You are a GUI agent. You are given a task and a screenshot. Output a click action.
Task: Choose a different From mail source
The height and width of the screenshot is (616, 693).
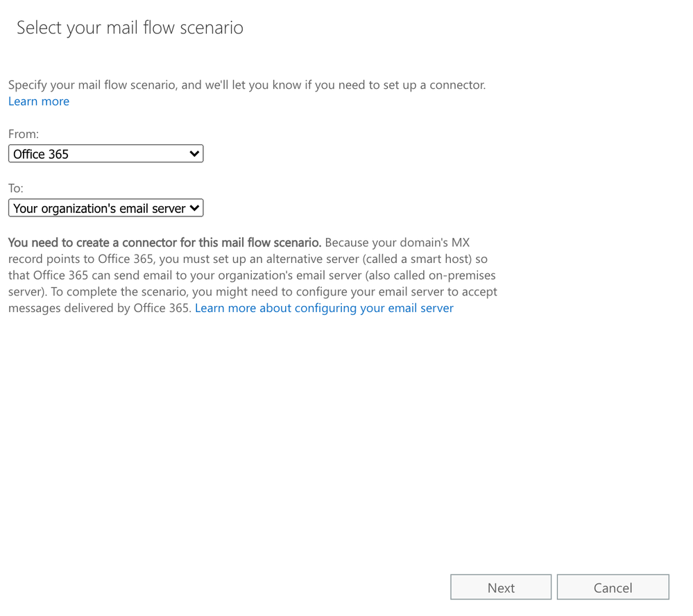click(x=104, y=153)
